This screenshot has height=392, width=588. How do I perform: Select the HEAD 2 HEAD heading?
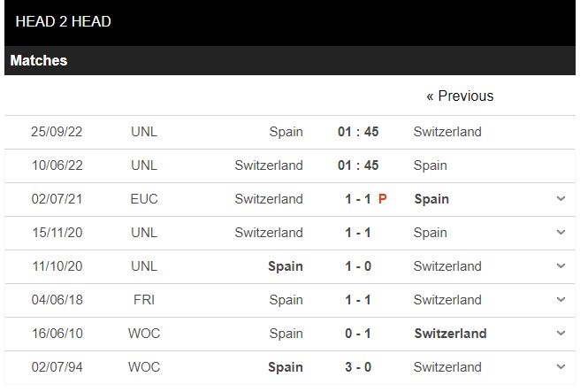pyautogui.click(x=63, y=21)
